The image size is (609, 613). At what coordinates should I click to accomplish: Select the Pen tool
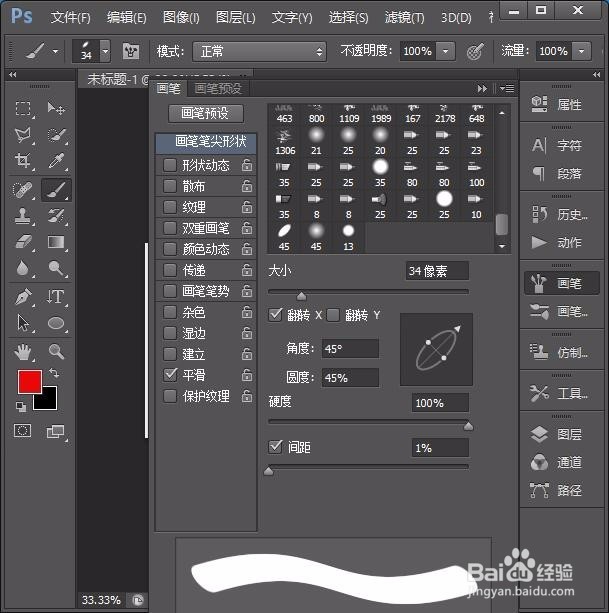point(23,297)
